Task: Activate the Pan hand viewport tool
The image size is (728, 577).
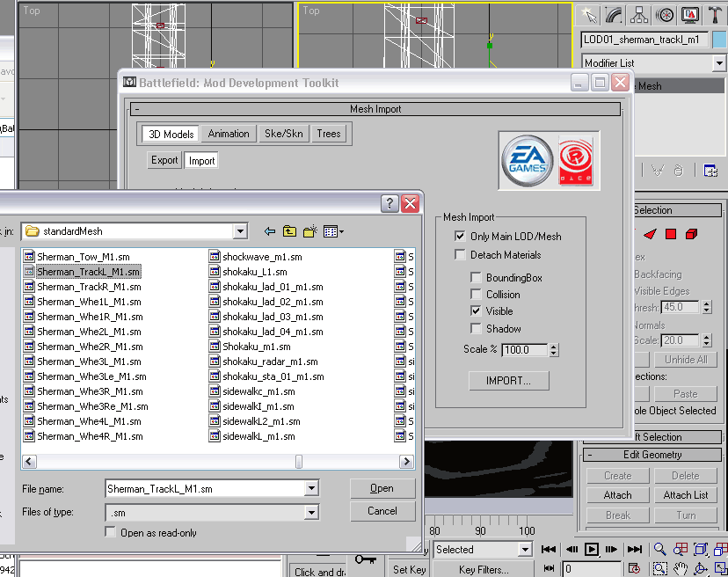Action: point(681,568)
